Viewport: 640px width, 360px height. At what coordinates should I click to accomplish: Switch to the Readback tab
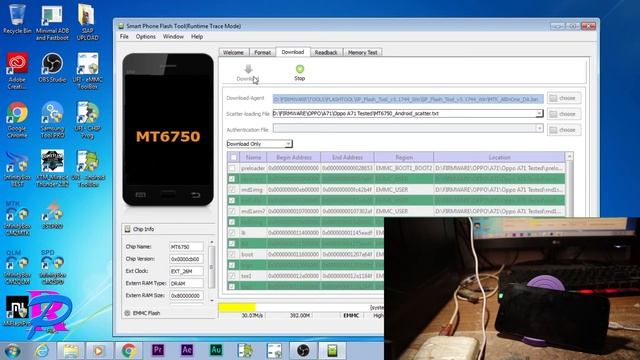pyautogui.click(x=326, y=53)
